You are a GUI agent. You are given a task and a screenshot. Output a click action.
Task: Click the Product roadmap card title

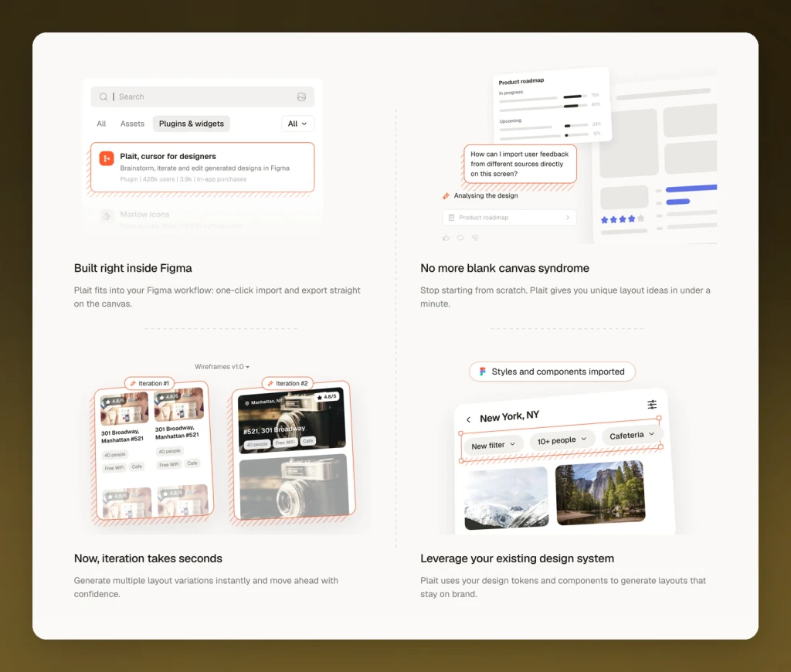[521, 81]
